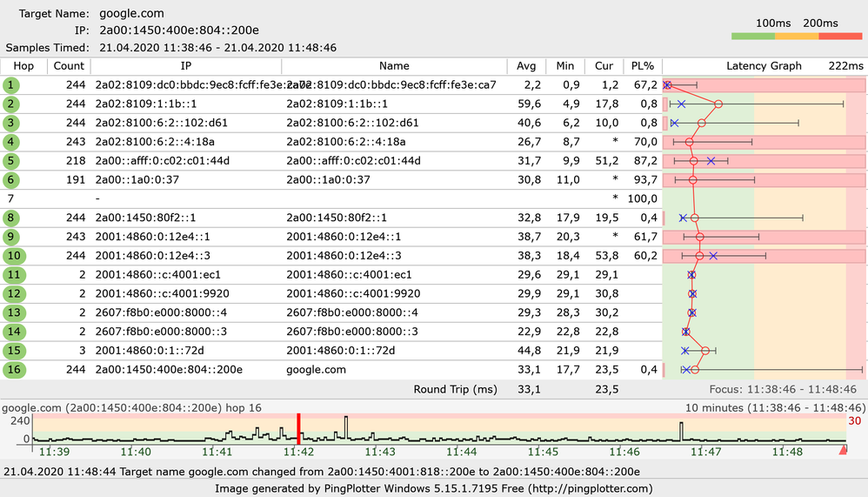Click the red triangle at timeline end
The image size is (868, 497).
point(843,449)
